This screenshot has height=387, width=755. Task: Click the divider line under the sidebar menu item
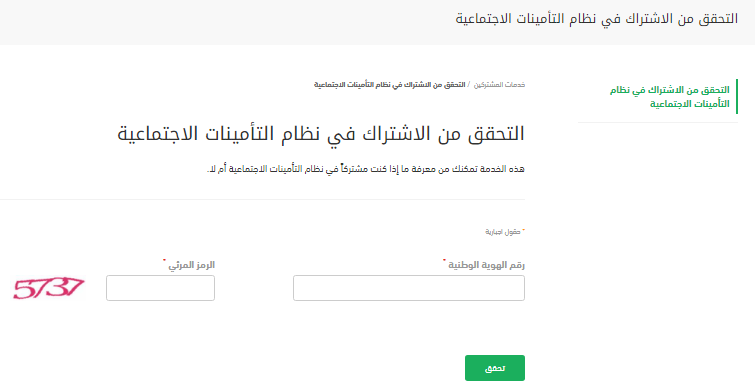coord(658,122)
